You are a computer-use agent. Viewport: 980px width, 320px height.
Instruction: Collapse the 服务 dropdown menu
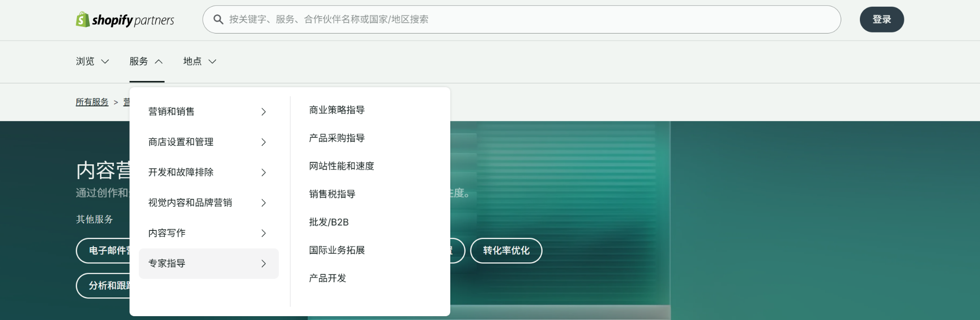click(146, 61)
